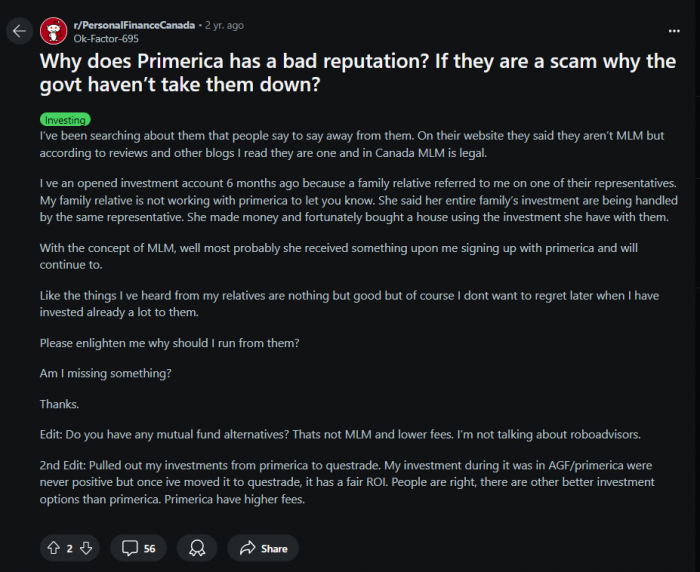Click the '2nd Edit' paragraph about Questrade
700x572 pixels.
click(x=347, y=482)
